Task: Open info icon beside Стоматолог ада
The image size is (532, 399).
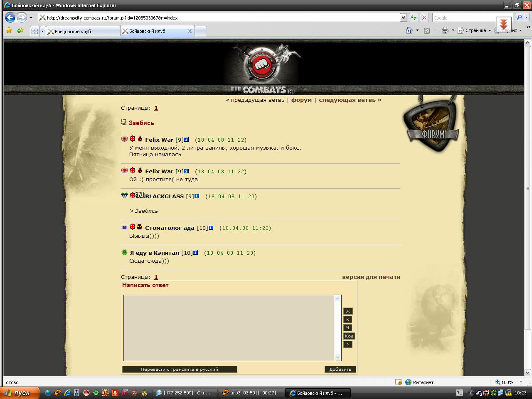Action: (x=211, y=228)
